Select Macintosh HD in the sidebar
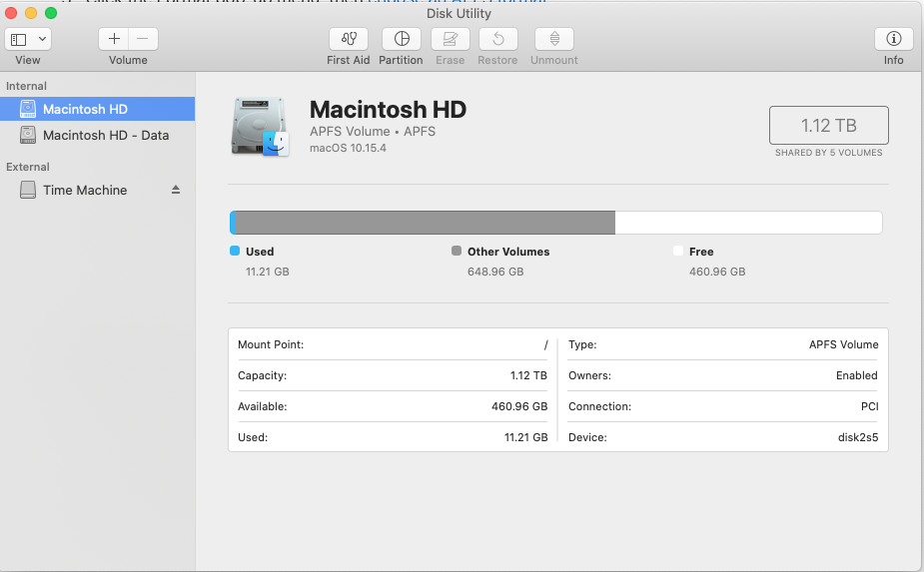The image size is (924, 572). (x=97, y=109)
